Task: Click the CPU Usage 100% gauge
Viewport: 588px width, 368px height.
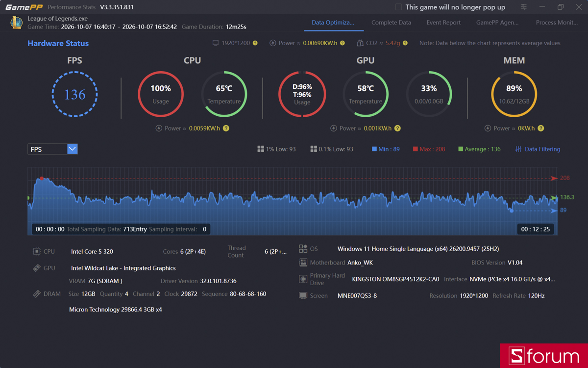Action: click(x=161, y=94)
